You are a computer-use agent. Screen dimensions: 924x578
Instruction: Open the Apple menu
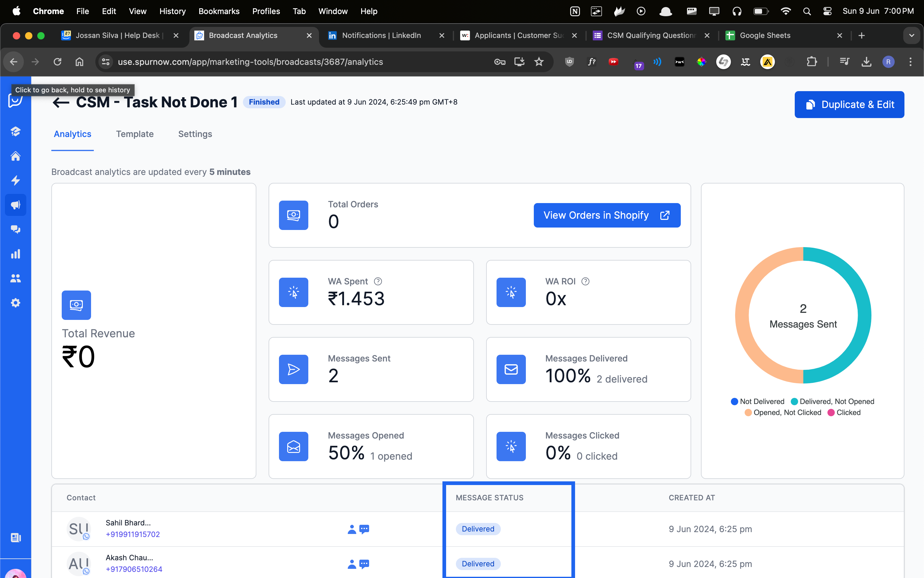(16, 11)
